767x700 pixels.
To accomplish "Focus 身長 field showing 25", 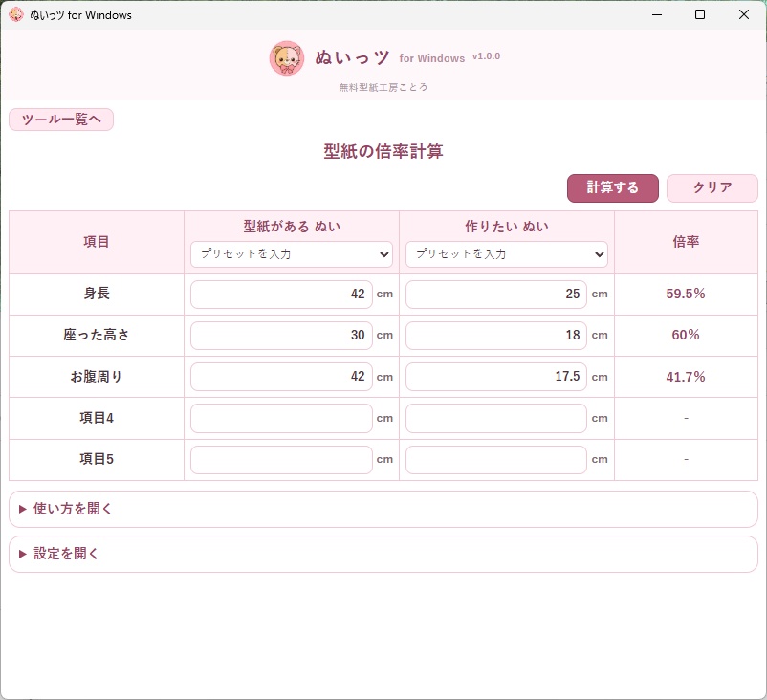I will [496, 294].
